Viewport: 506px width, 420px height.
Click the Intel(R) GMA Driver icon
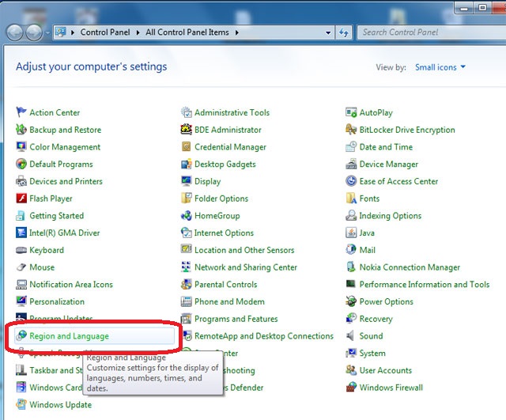pos(21,233)
